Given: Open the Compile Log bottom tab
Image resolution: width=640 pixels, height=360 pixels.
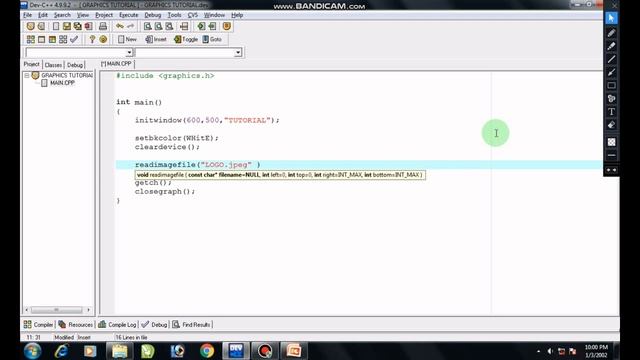Looking at the screenshot, I should coord(117,324).
